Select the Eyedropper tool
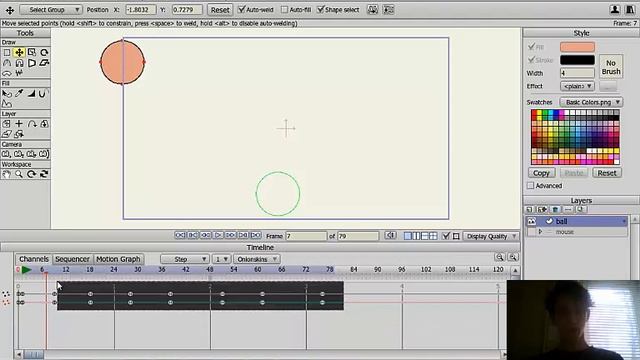This screenshot has height=360, width=640. click(x=19, y=94)
